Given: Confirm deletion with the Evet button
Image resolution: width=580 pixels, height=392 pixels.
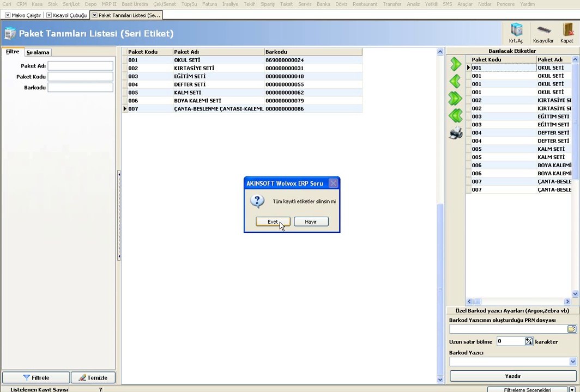Looking at the screenshot, I should (x=273, y=222).
